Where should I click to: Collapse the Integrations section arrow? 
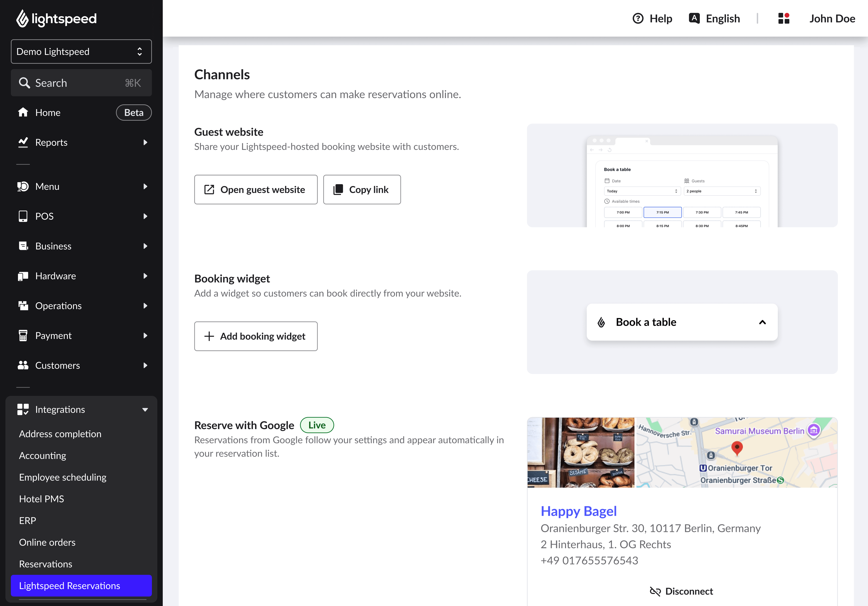click(x=145, y=410)
